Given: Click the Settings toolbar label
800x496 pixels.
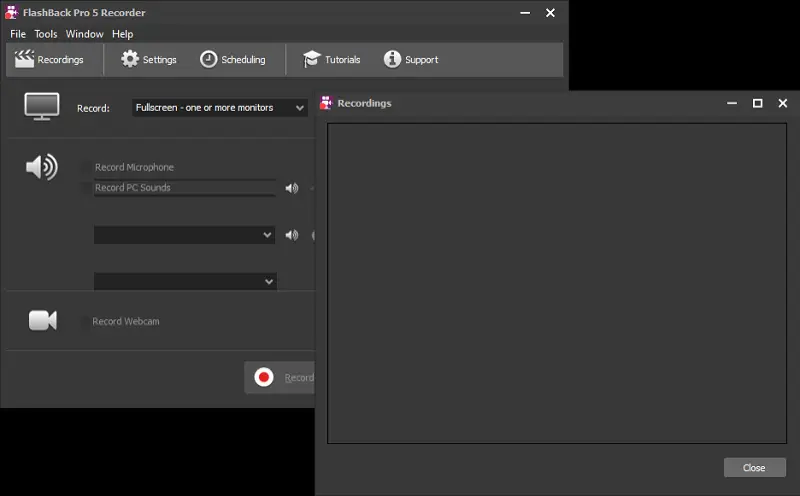Looking at the screenshot, I should (x=160, y=60).
